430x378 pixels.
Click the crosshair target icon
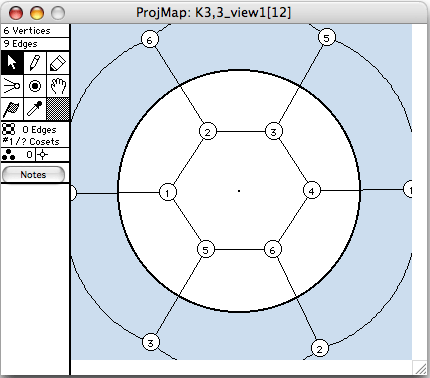pyautogui.click(x=43, y=155)
